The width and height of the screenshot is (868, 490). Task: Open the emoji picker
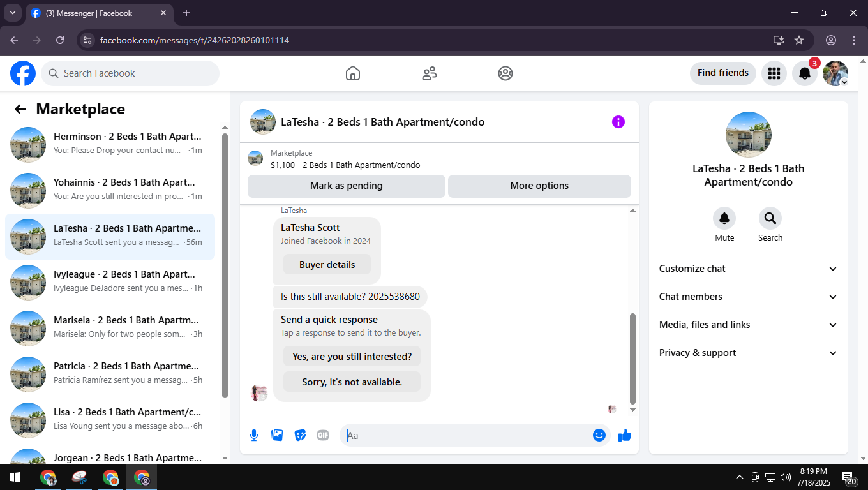(x=599, y=435)
